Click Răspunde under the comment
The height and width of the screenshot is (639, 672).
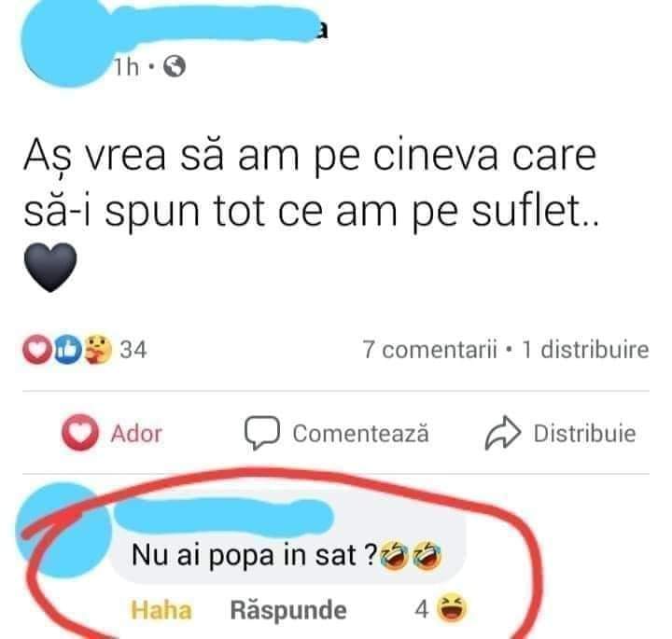tap(288, 610)
